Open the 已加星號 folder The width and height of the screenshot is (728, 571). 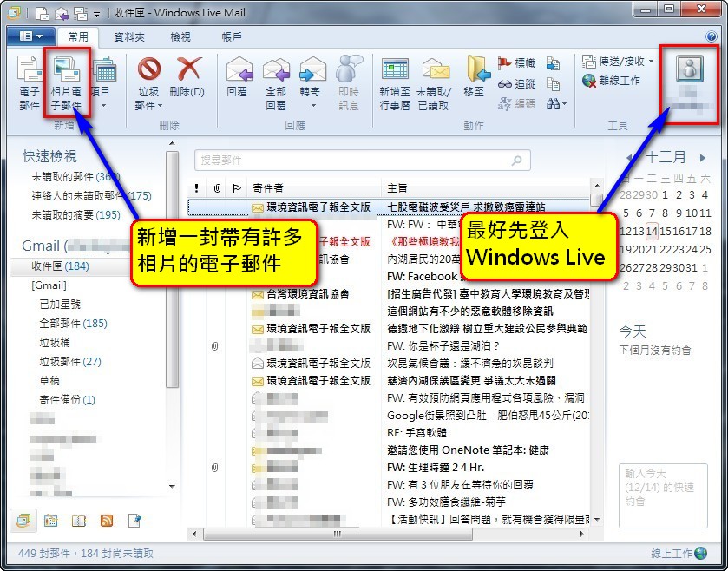tap(60, 305)
